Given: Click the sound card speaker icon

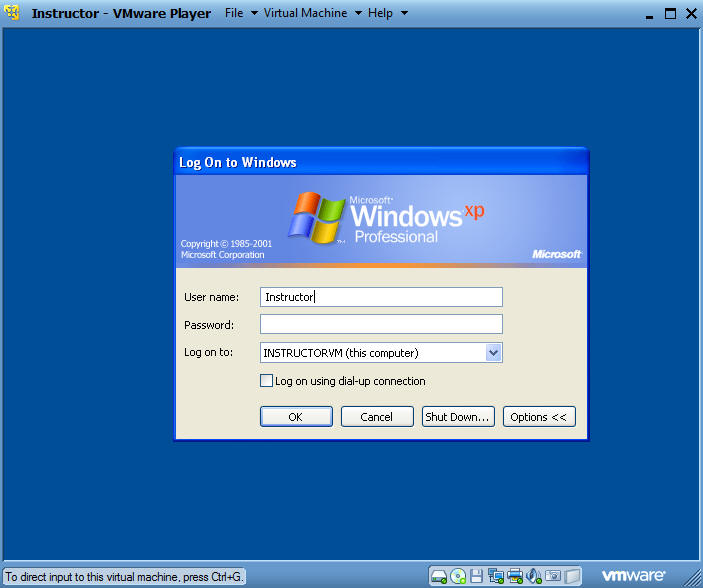Looking at the screenshot, I should pos(534,576).
